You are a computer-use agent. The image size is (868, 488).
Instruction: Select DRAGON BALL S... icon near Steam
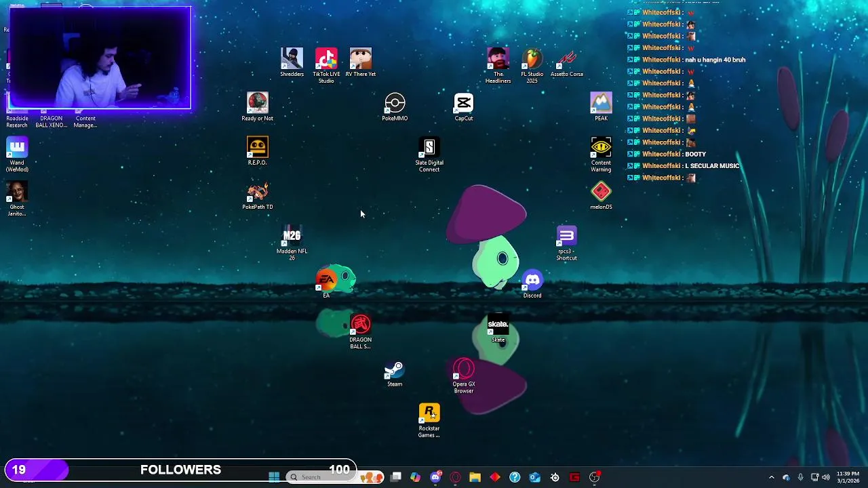click(361, 331)
